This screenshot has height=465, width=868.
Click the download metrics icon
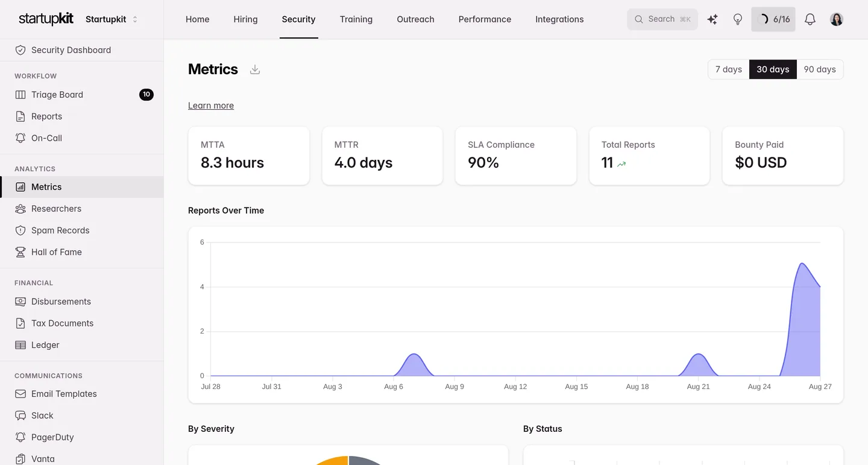(255, 69)
